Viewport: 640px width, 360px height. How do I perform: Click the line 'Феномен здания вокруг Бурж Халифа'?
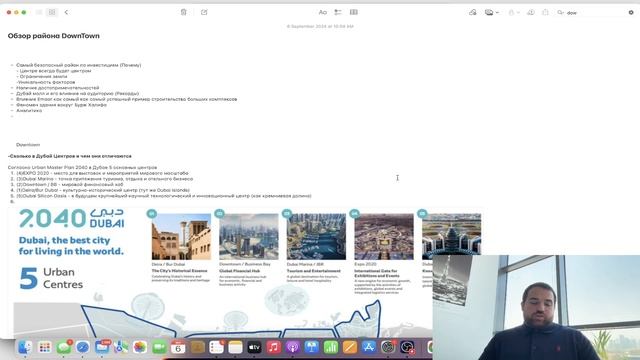[x=61, y=105]
